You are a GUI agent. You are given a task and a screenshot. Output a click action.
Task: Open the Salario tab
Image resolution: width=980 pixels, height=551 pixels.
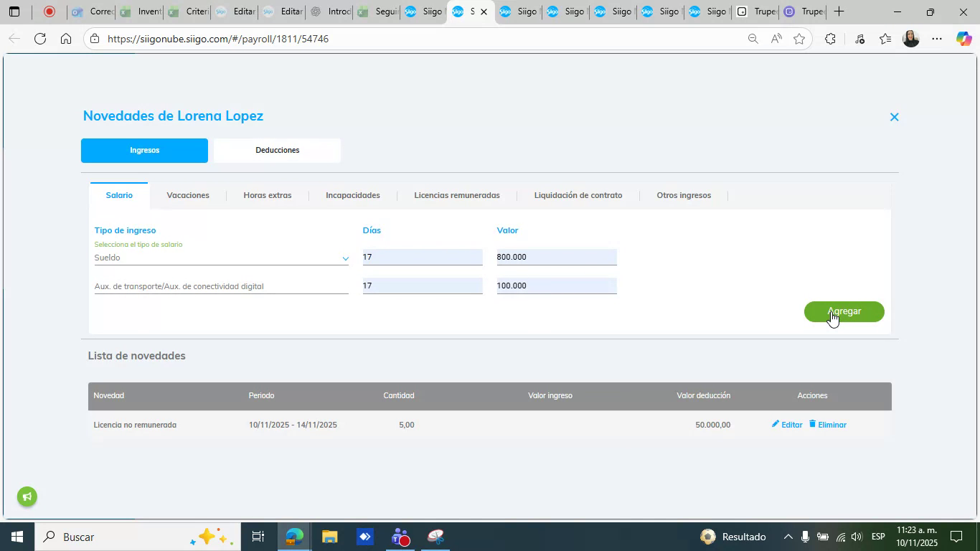[x=119, y=195]
